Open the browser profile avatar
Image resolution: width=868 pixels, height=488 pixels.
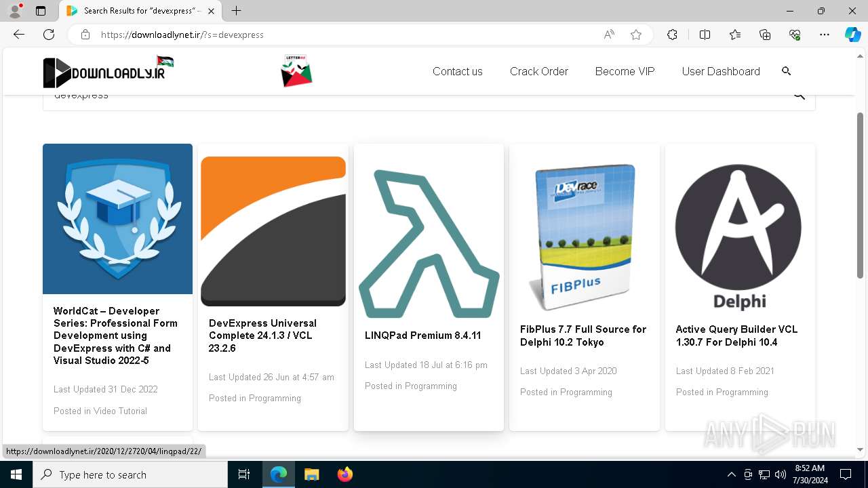tap(15, 11)
